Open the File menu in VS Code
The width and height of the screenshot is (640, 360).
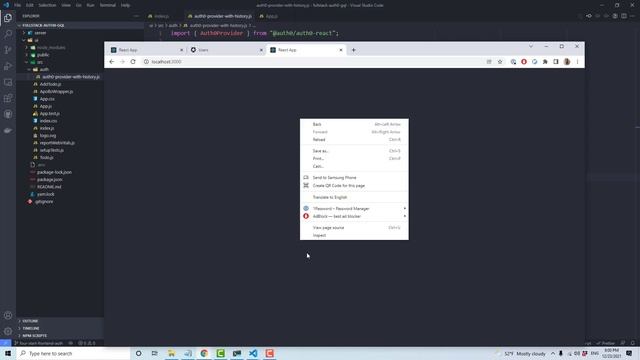tap(18, 5)
